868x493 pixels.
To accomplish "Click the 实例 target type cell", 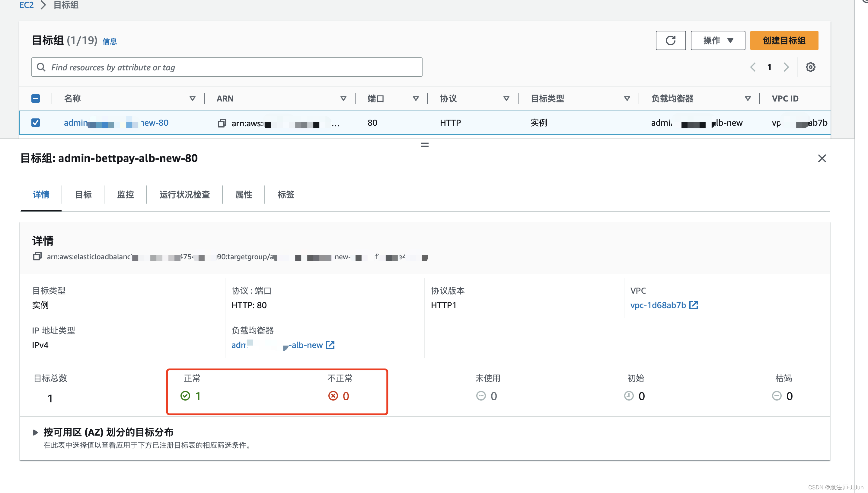I will 539,123.
